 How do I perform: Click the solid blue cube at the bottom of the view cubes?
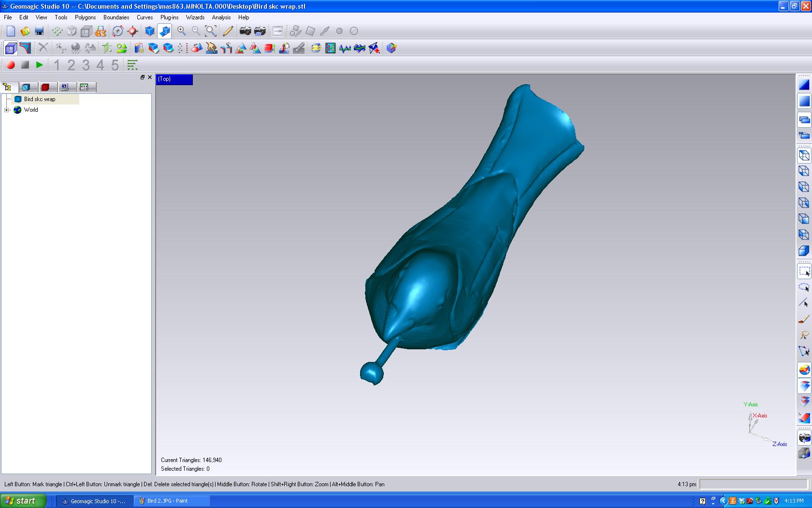pyautogui.click(x=804, y=251)
